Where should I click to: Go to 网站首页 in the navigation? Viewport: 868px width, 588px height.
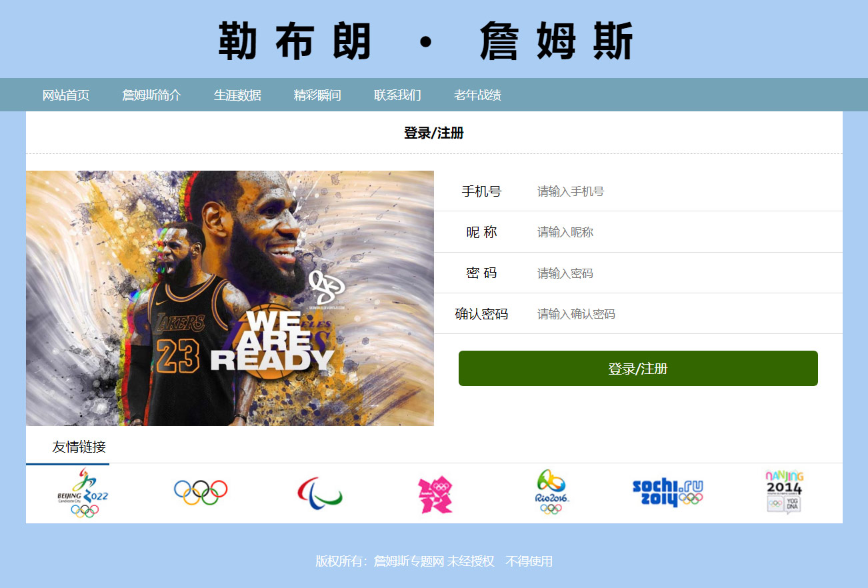point(66,95)
